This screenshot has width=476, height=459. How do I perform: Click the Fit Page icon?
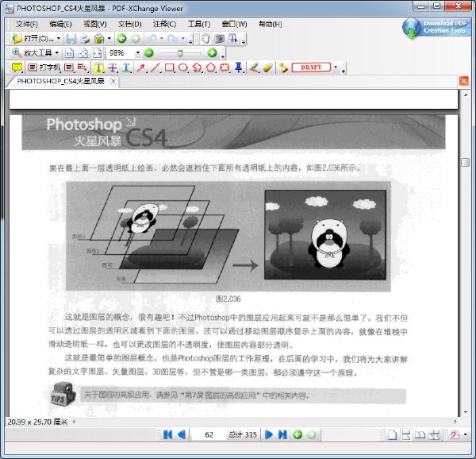(83, 53)
